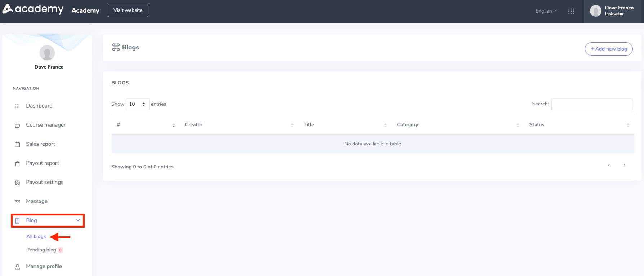Click the Search input field
The height and width of the screenshot is (276, 644).
point(591,104)
